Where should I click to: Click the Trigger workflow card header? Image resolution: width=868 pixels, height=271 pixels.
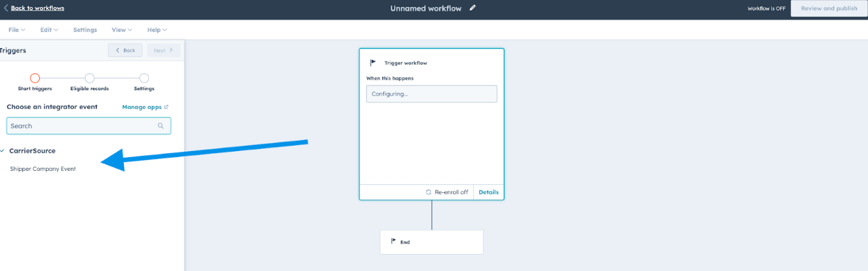(x=406, y=63)
